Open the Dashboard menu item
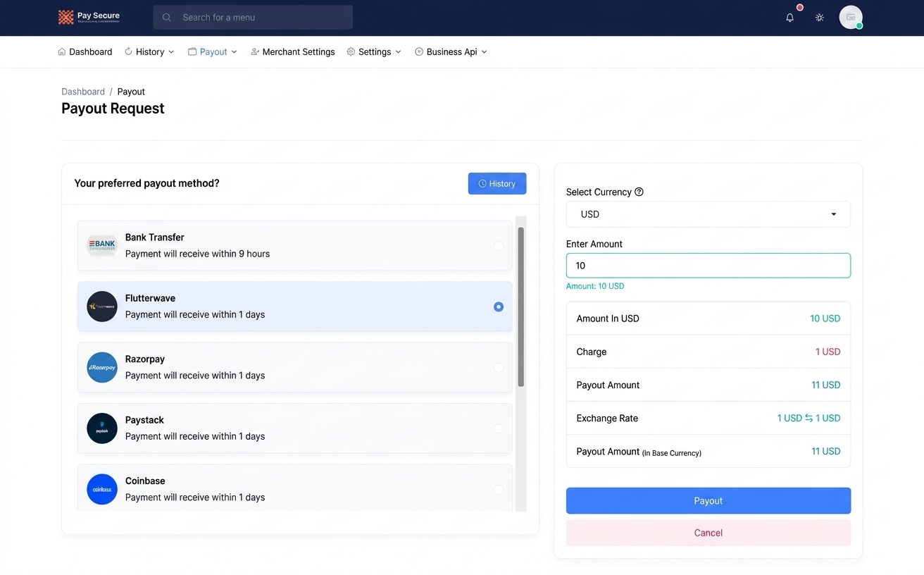The image size is (924, 575). [x=85, y=52]
